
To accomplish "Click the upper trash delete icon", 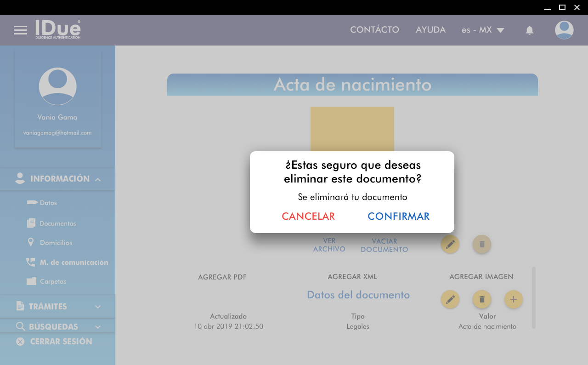I will pyautogui.click(x=482, y=244).
